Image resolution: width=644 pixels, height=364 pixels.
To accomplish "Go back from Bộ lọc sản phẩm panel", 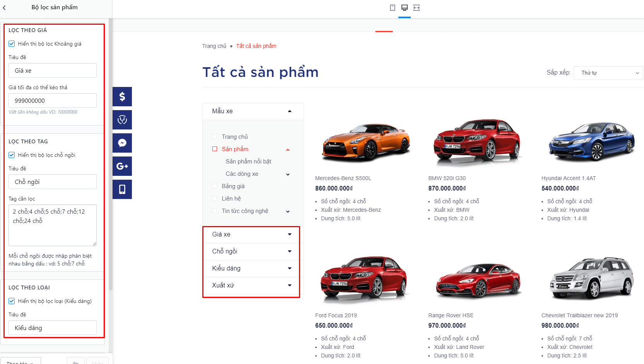I will pos(4,7).
